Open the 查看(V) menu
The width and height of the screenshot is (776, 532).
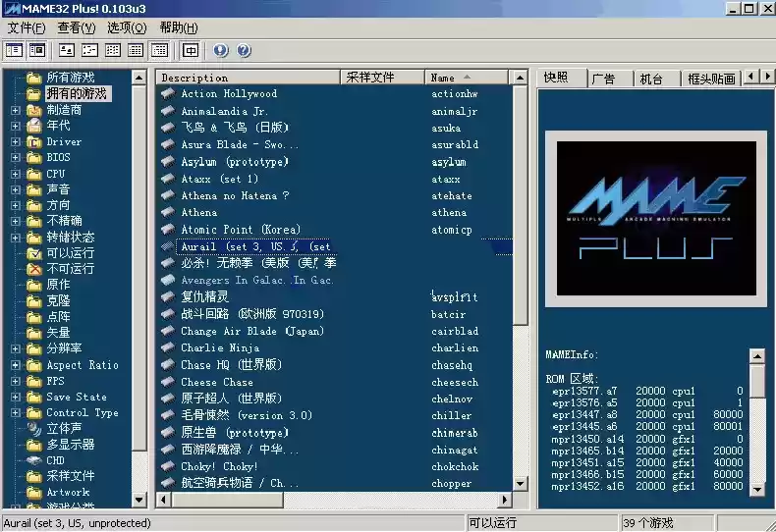[77, 27]
